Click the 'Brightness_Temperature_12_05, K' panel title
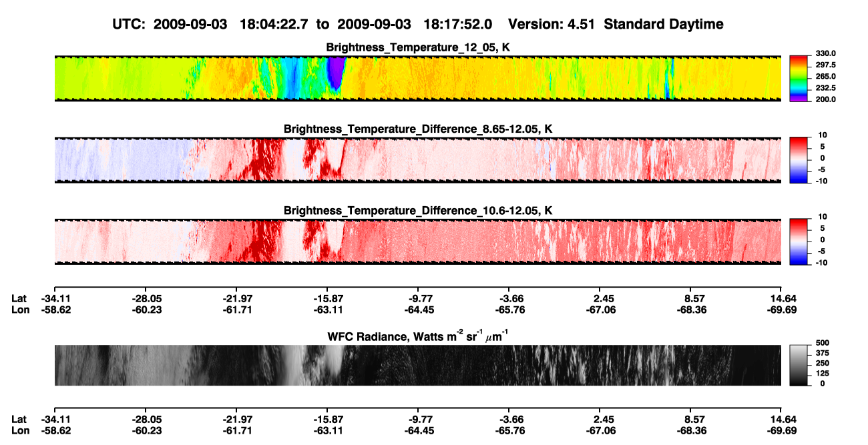Viewport: 868px width, 445px height. 418,47
